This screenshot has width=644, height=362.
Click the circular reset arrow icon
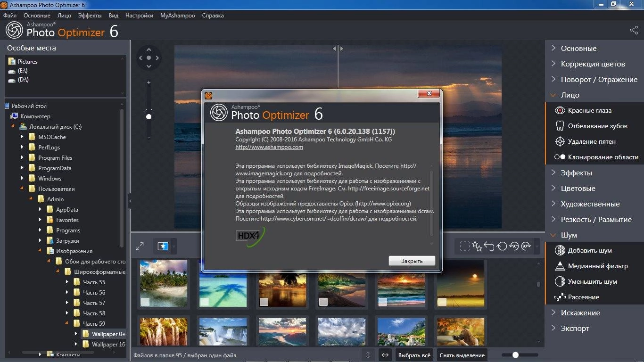(x=502, y=246)
